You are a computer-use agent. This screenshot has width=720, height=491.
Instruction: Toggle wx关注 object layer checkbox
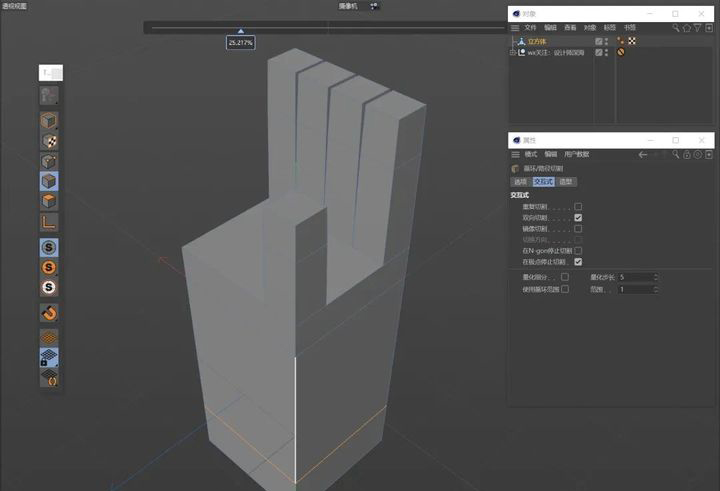pos(598,53)
